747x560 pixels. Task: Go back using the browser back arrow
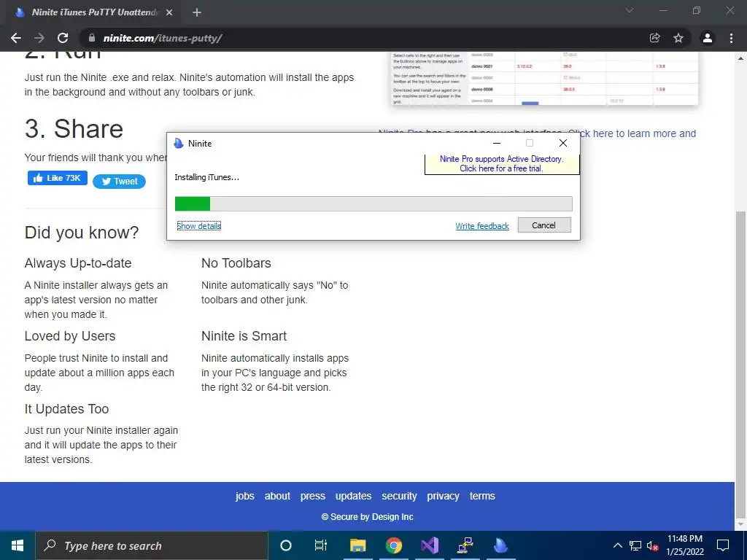click(16, 38)
